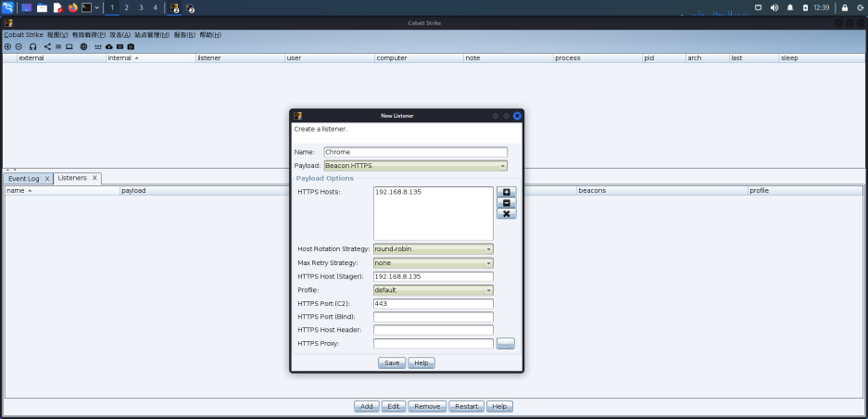Open the terminal emulator in the panel

click(x=86, y=7)
